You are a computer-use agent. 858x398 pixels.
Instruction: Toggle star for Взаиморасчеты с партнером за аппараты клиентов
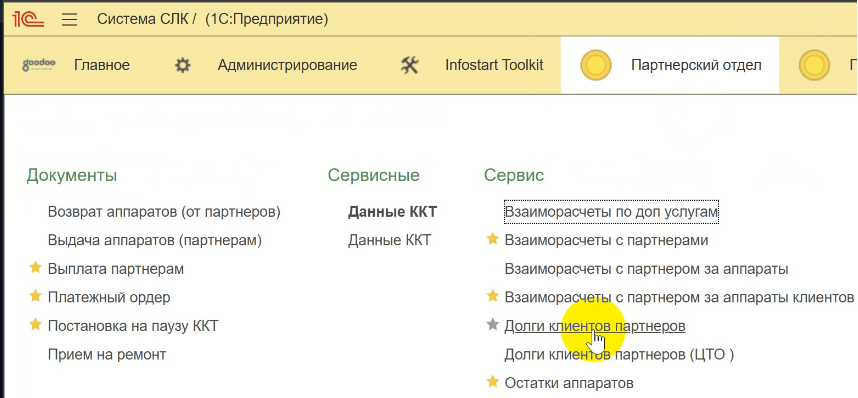coord(492,296)
